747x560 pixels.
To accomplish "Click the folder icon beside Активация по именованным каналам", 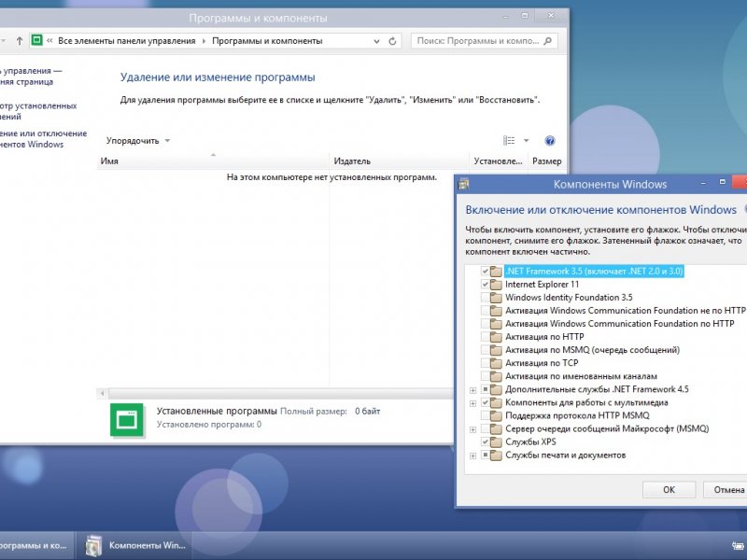I will click(x=497, y=377).
